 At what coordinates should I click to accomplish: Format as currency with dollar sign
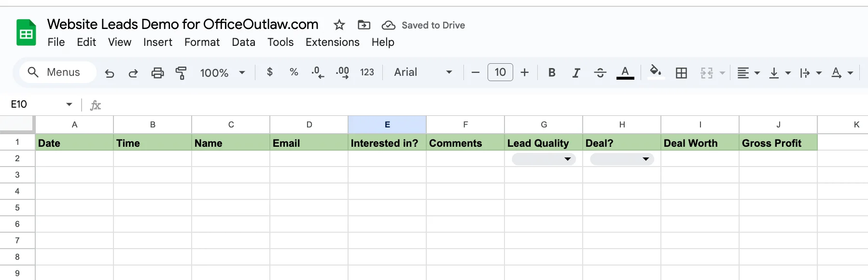(x=270, y=72)
